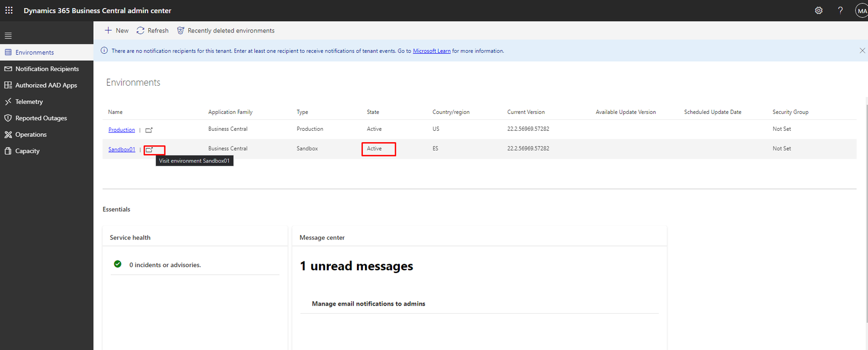Click the Message center card title

(x=322, y=238)
